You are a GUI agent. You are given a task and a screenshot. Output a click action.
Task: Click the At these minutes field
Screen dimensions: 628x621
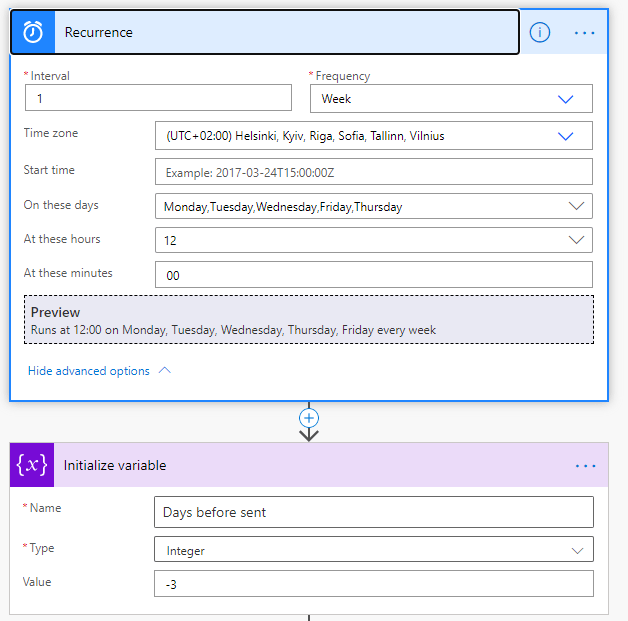373,275
